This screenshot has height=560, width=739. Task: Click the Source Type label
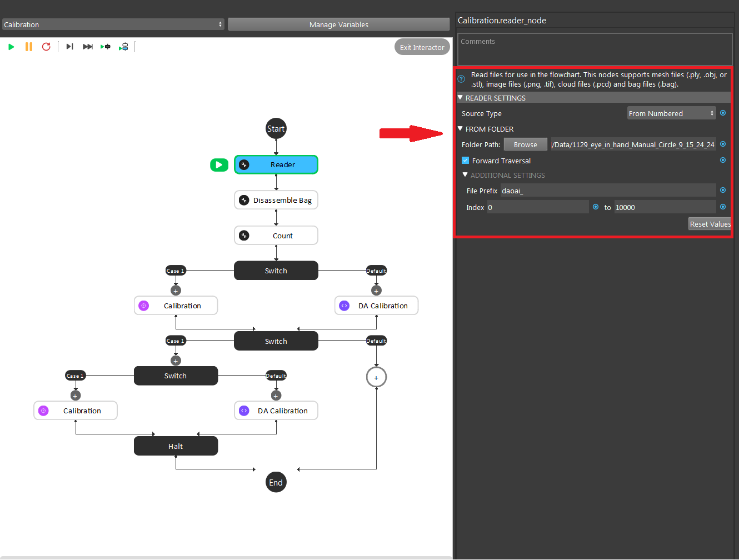482,113
